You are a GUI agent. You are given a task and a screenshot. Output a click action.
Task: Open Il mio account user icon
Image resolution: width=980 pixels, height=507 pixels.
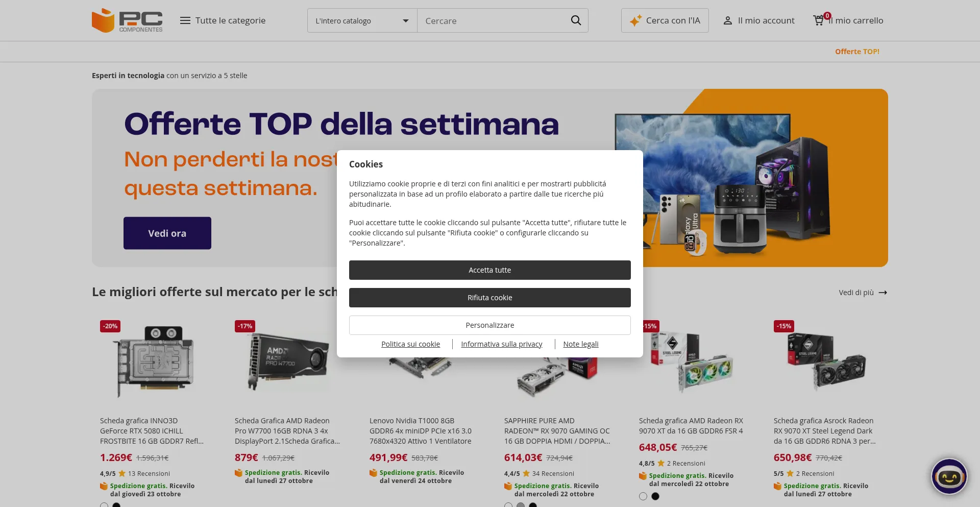[728, 20]
